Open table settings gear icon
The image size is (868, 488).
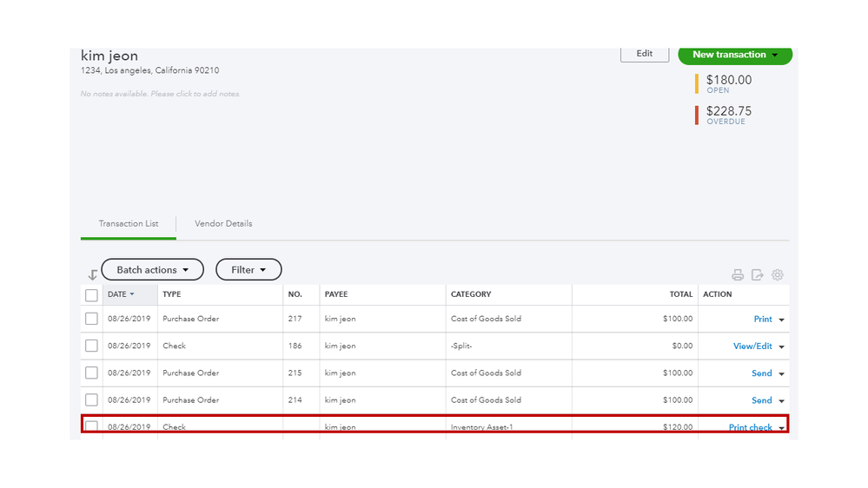(778, 275)
